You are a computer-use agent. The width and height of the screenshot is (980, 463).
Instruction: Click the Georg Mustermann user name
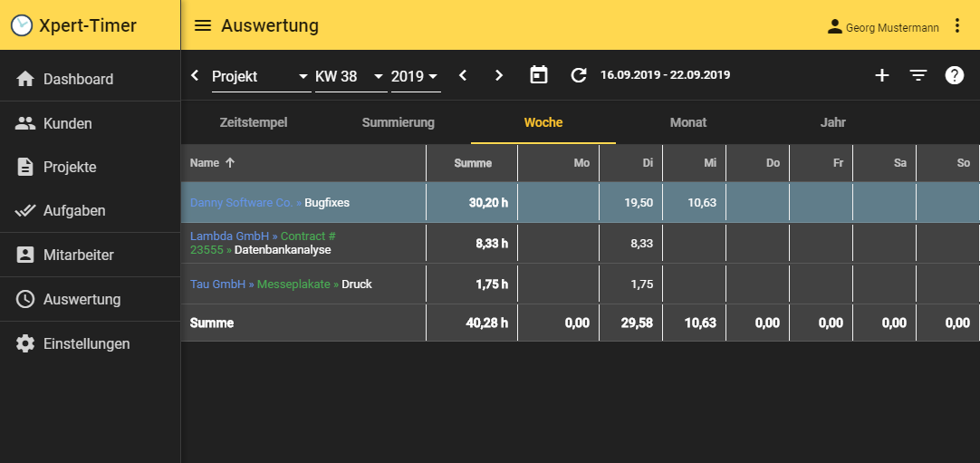coord(892,27)
